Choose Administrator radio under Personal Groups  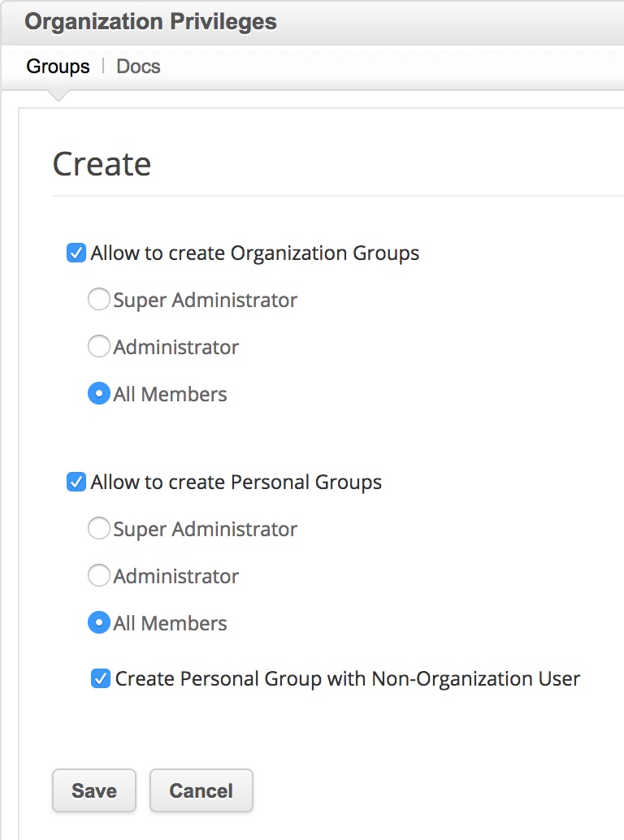click(x=98, y=577)
